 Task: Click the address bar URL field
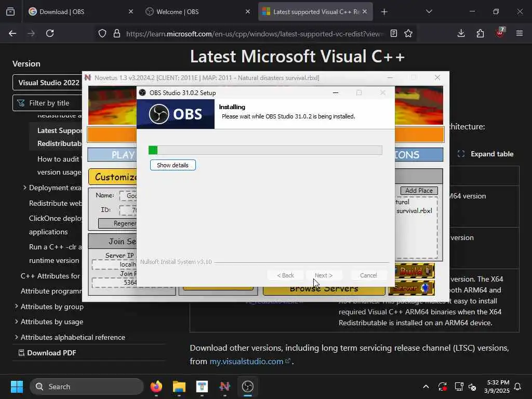coord(255,34)
